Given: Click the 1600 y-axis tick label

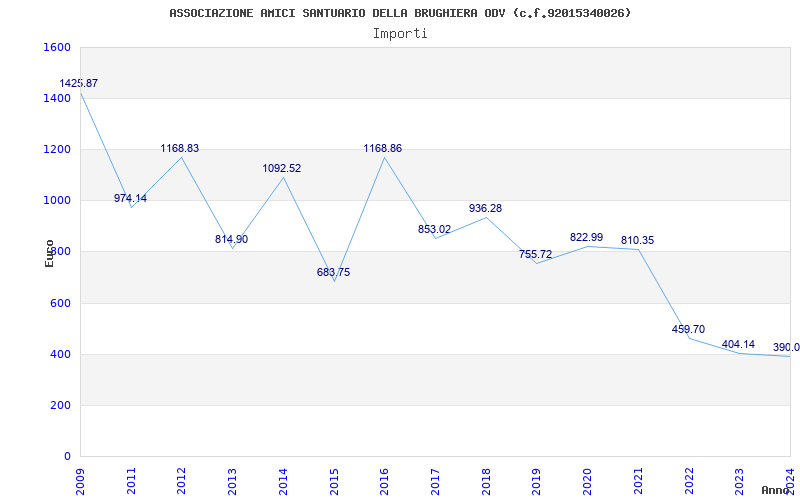Looking at the screenshot, I should point(57,47).
